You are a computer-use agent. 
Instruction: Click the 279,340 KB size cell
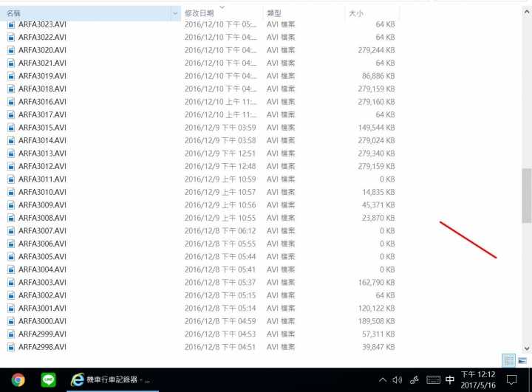[x=376, y=154]
